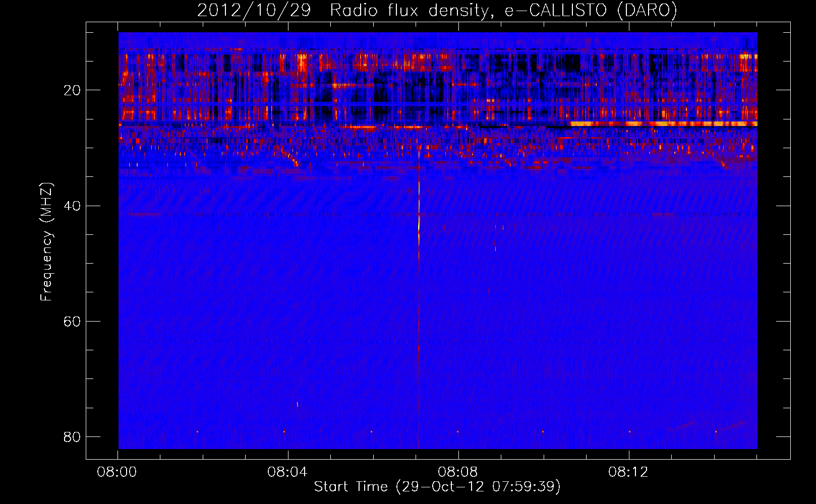Click the '80' frequency tick label
Image resolution: width=816 pixels, height=504 pixels.
tap(72, 436)
